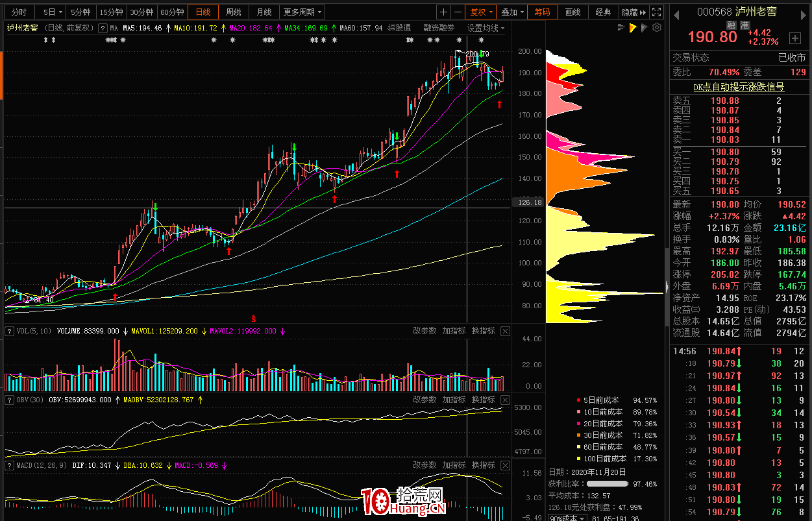Click the fullscreen expand icon
Viewport: 812px width, 521px height.
pyautogui.click(x=657, y=12)
